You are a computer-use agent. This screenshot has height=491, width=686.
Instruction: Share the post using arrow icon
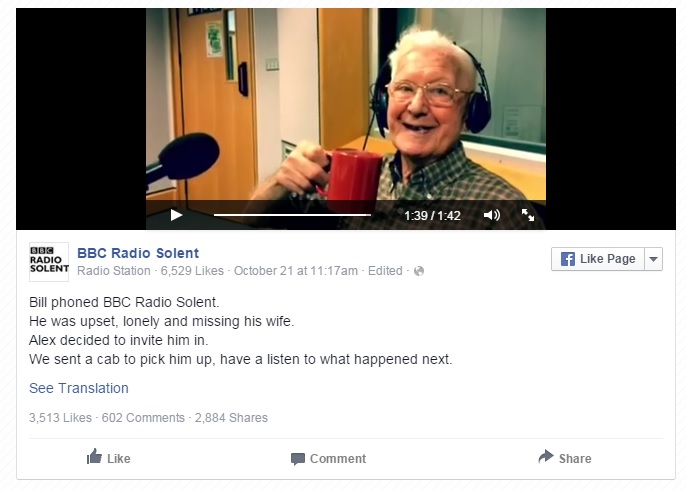[x=546, y=456]
